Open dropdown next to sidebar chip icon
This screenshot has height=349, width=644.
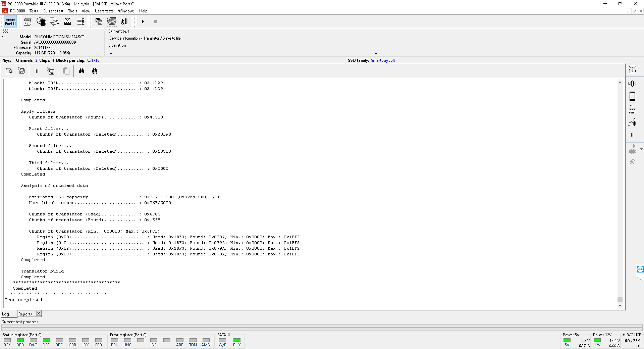[641, 149]
